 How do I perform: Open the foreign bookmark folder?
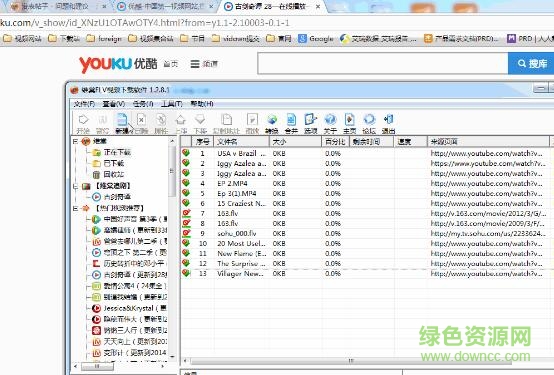(x=104, y=39)
